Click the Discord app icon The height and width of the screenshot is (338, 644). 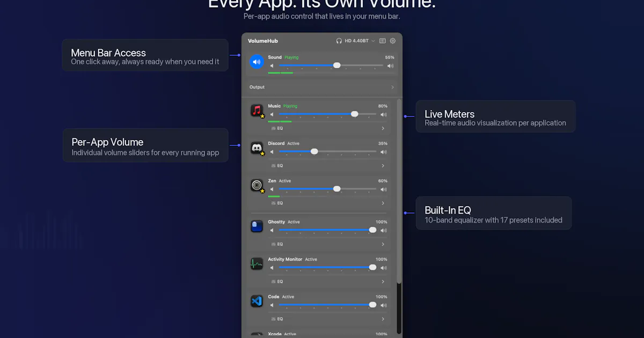coord(257,148)
